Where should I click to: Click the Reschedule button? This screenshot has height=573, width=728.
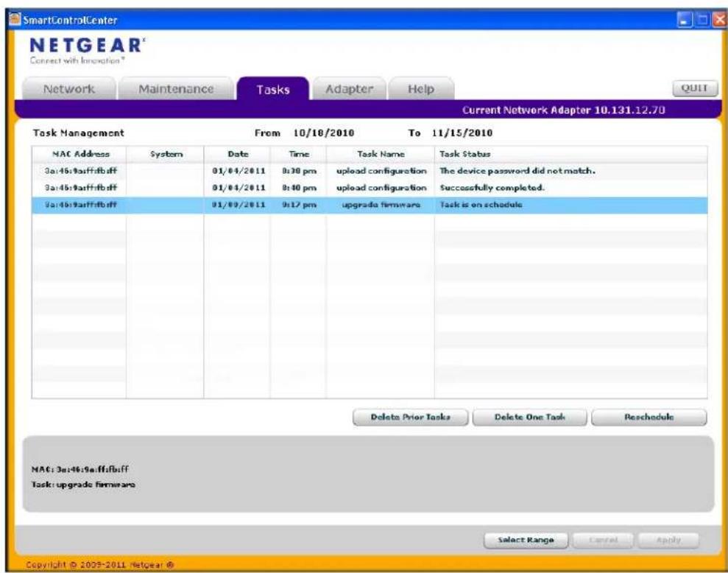649,417
